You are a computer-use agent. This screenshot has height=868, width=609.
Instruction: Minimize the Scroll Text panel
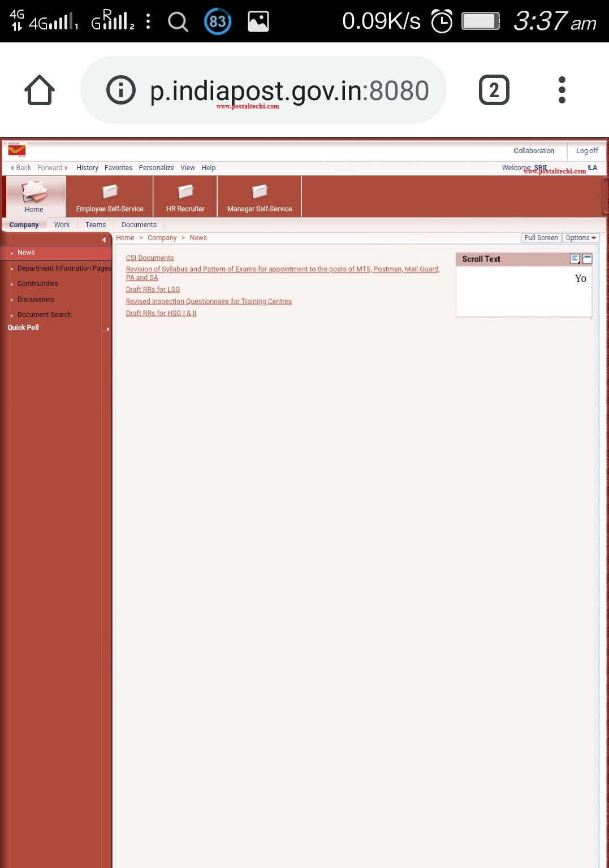pos(588,259)
